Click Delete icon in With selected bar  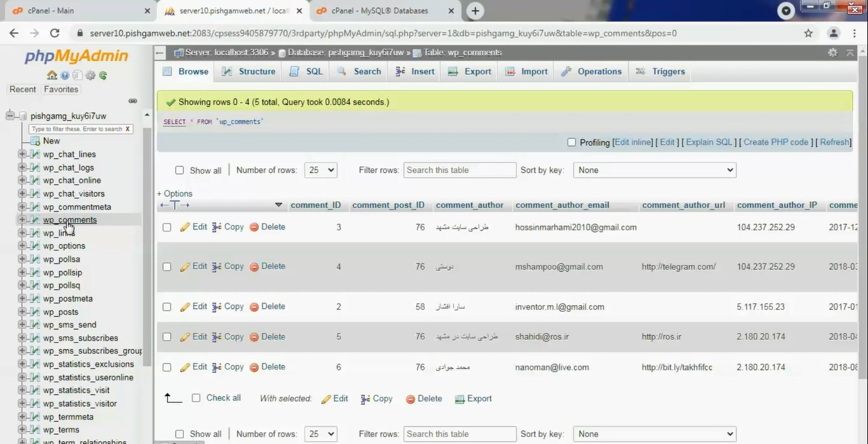coord(410,399)
